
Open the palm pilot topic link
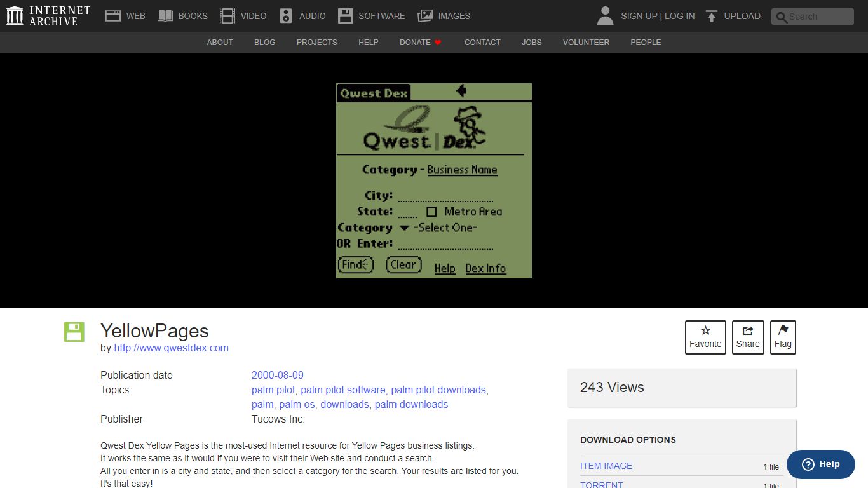273,390
